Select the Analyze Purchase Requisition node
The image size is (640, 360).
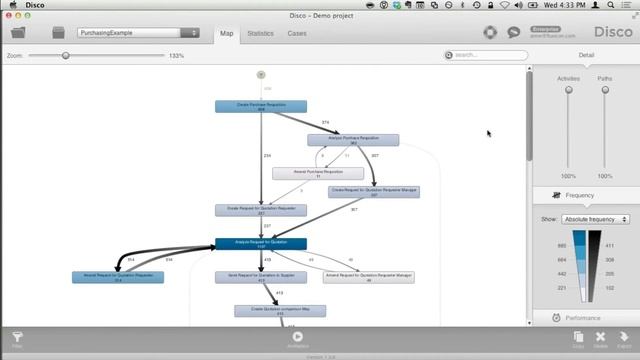[353, 140]
